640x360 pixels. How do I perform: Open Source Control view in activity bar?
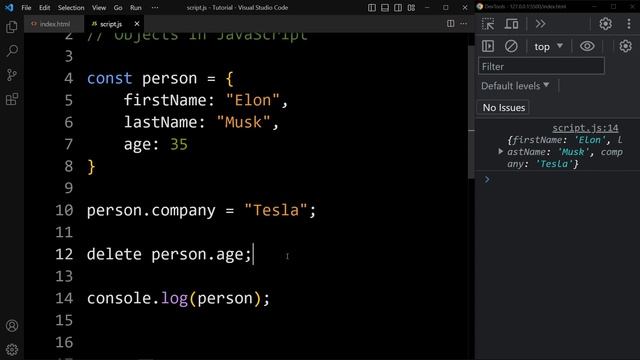pos(12,75)
